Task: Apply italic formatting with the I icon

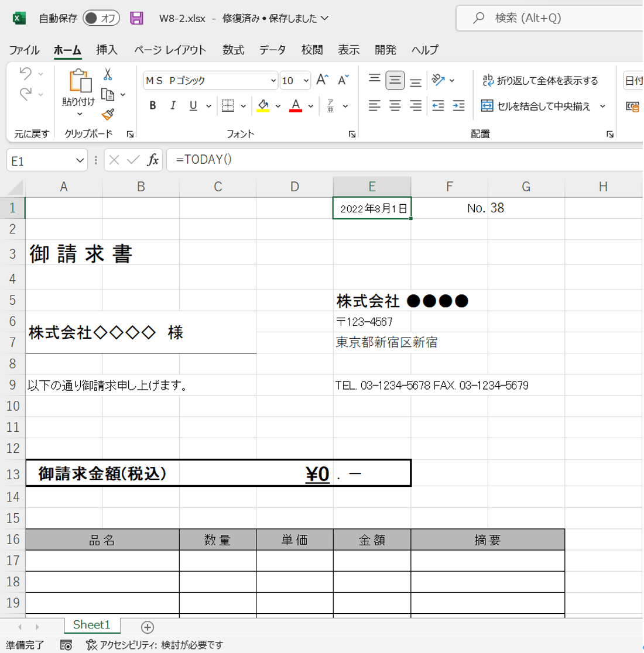Action: pyautogui.click(x=173, y=106)
